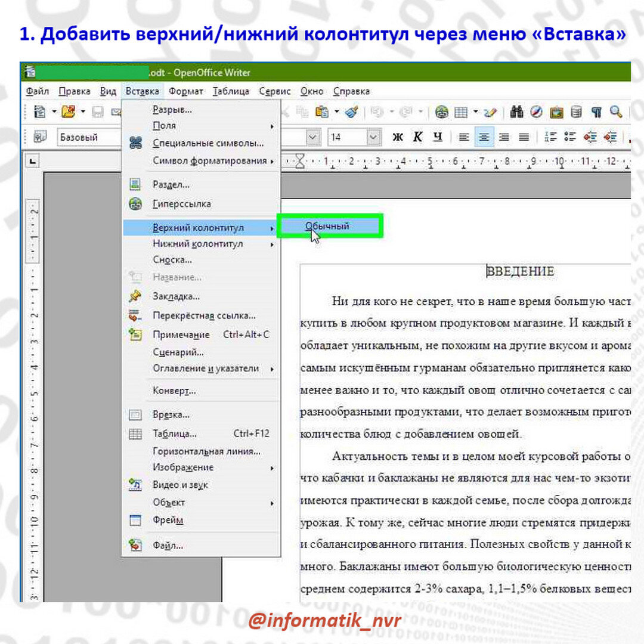
Task: Choose Обычный in header submenu
Action: pyautogui.click(x=330, y=226)
